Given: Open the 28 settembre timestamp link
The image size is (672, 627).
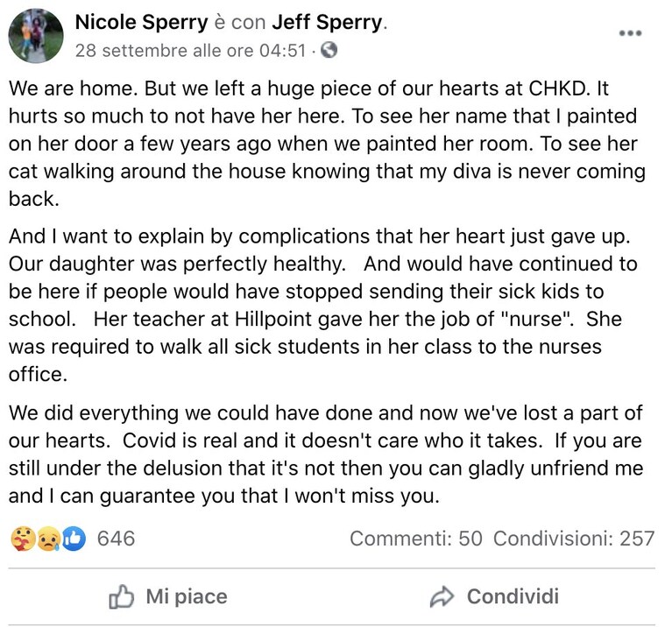Looking at the screenshot, I should tap(190, 51).
